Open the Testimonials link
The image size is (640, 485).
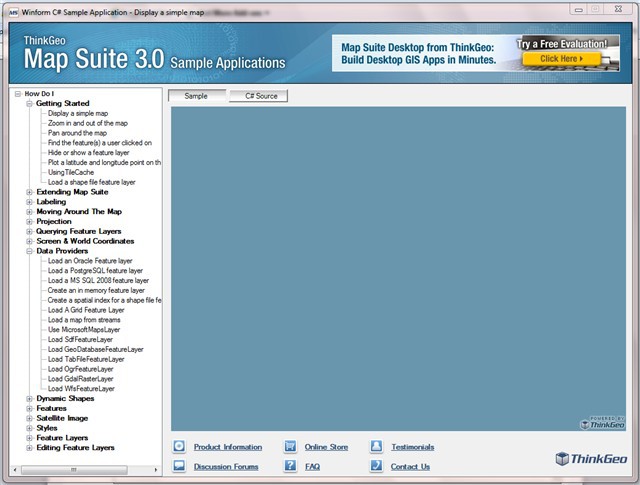coord(413,447)
